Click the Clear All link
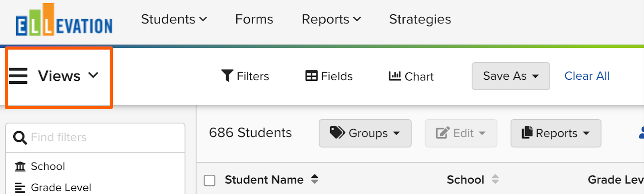The height and width of the screenshot is (194, 644). [x=587, y=76]
